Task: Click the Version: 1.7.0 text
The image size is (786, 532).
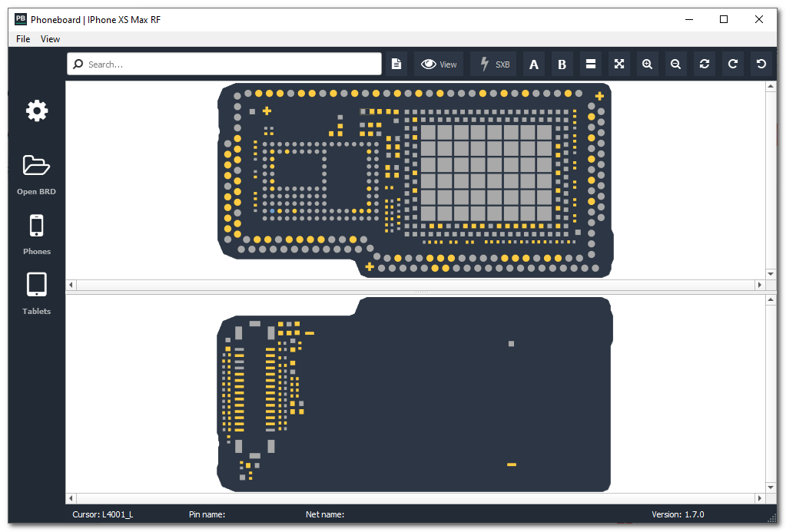Action: coord(678,514)
